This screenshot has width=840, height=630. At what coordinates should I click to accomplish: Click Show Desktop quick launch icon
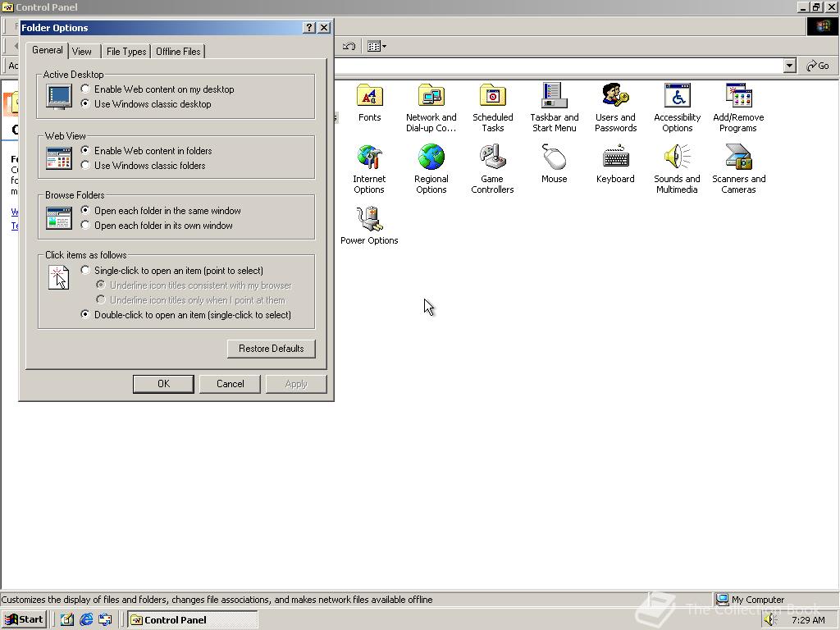67,620
